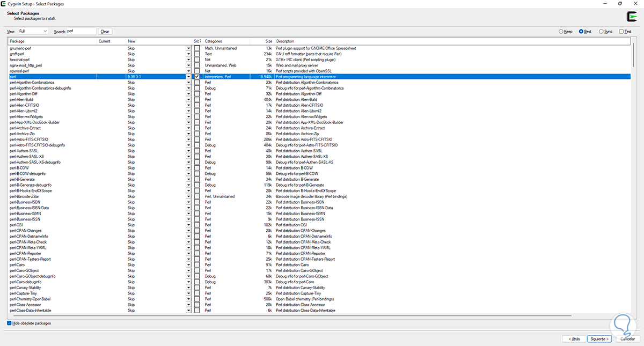The height and width of the screenshot is (346, 644).
Task: Open the View dropdown set to Full
Action: point(33,32)
